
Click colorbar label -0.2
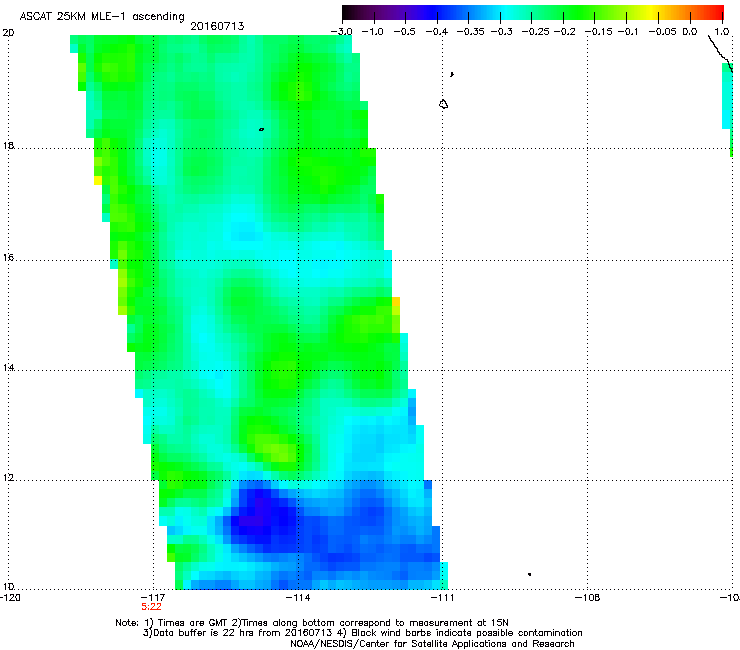click(564, 32)
